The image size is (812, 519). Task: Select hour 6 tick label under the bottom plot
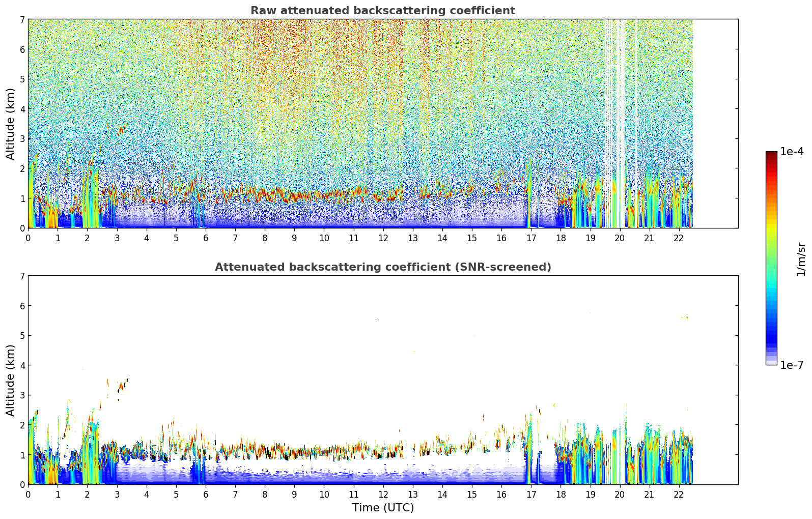pyautogui.click(x=206, y=495)
